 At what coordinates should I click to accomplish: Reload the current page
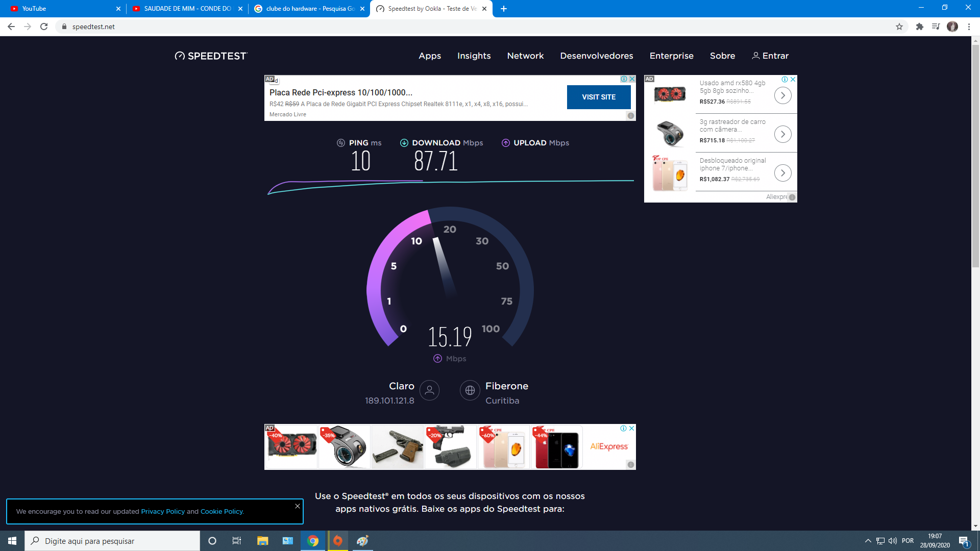click(x=44, y=27)
